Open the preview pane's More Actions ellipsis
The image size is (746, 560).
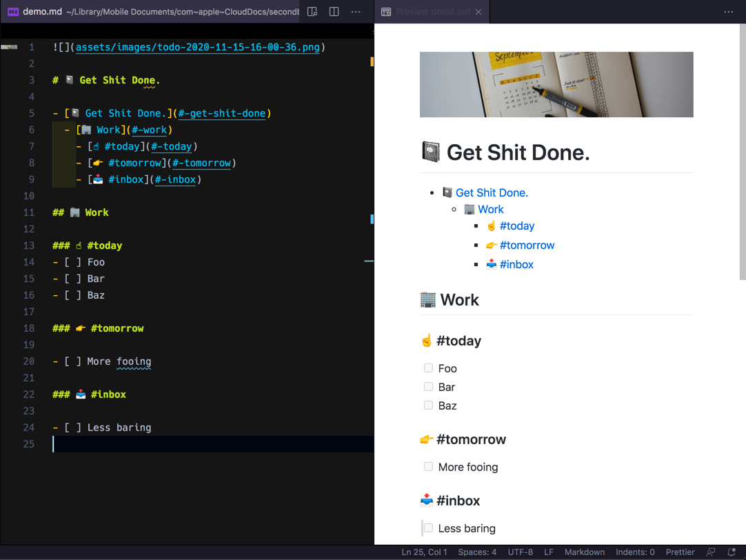click(x=729, y=12)
